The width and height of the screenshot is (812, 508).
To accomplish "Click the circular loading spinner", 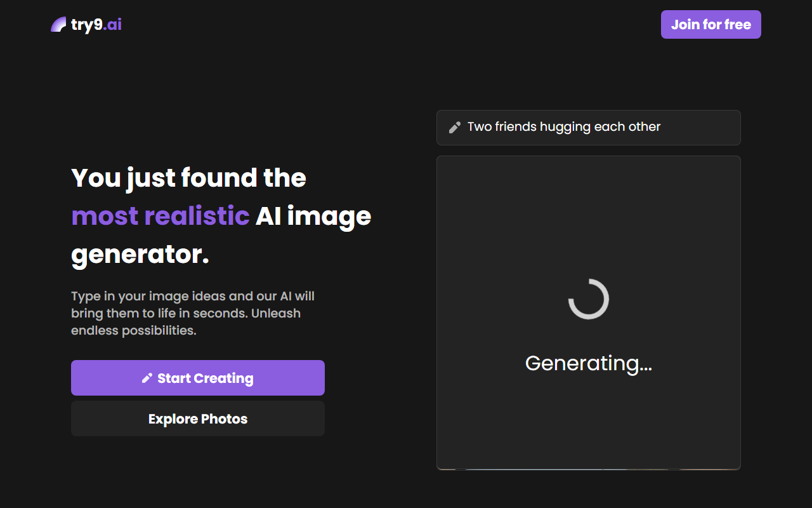I will [588, 299].
